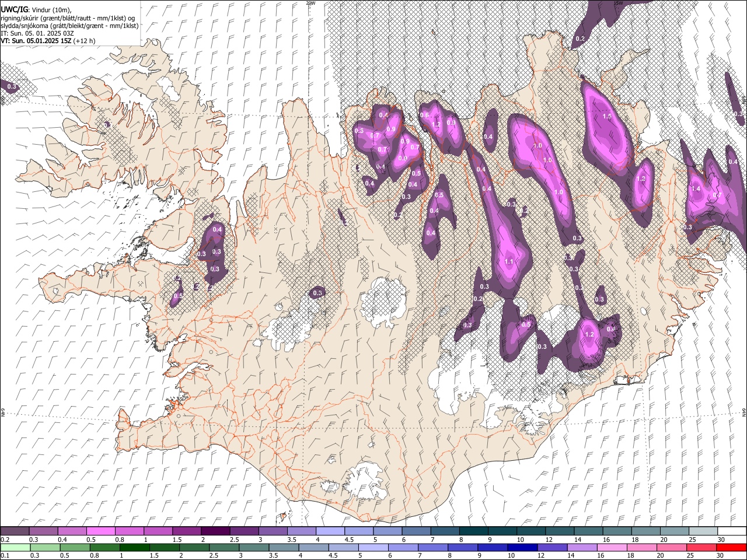Screen dimensions: 747x560
Task: Click the dark plum 0.2 swatch in upper legend row
Action: (x=15, y=531)
